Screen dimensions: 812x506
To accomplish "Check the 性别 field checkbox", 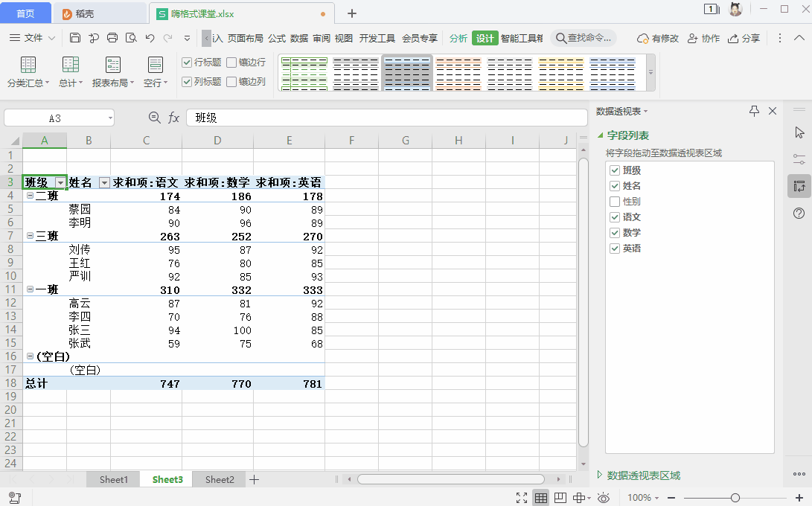I will pyautogui.click(x=615, y=201).
